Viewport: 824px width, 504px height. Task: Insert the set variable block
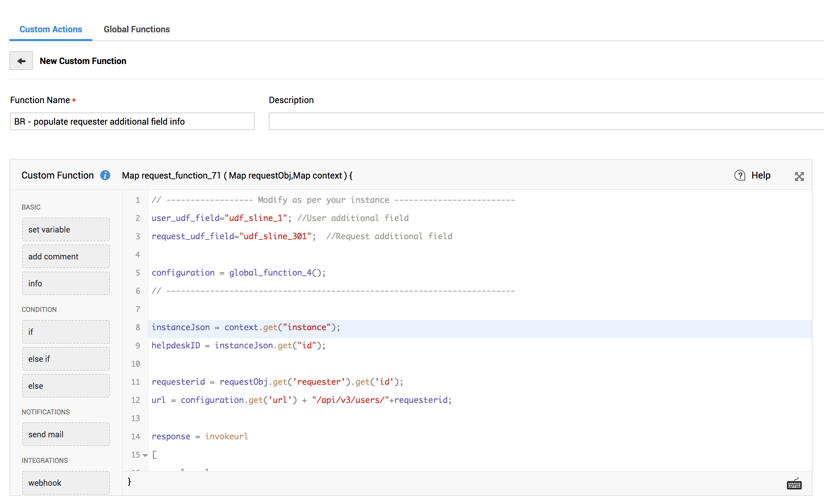coord(66,229)
